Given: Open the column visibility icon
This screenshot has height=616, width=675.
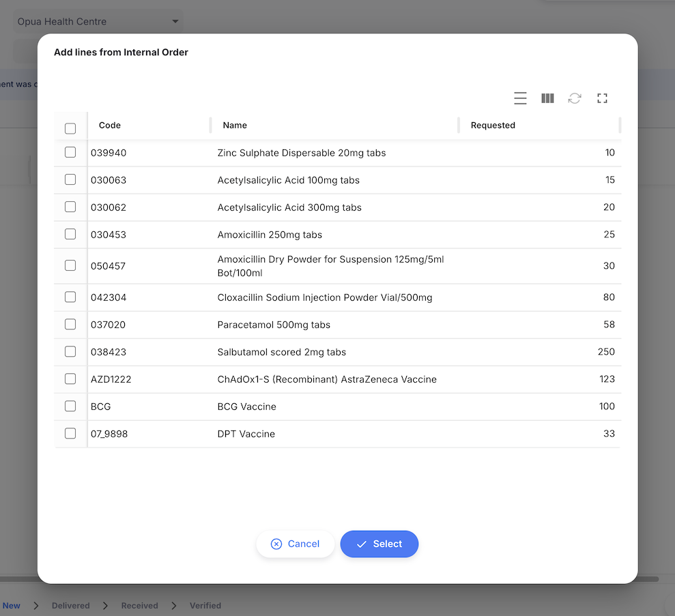Looking at the screenshot, I should point(547,98).
